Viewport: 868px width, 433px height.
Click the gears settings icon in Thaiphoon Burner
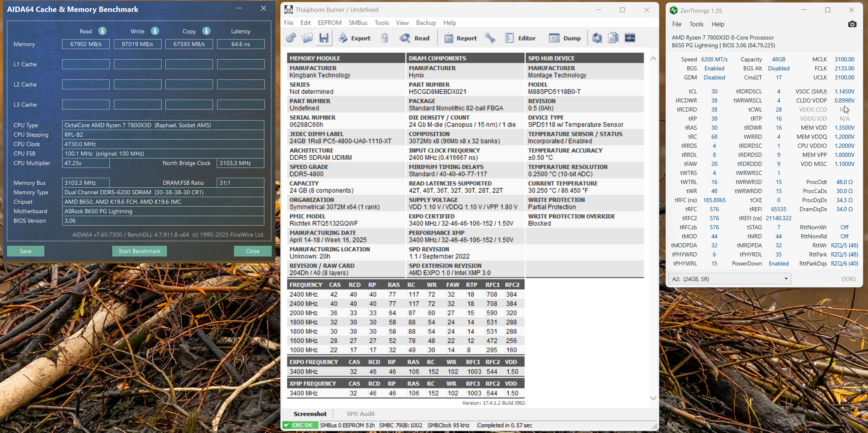(x=291, y=38)
